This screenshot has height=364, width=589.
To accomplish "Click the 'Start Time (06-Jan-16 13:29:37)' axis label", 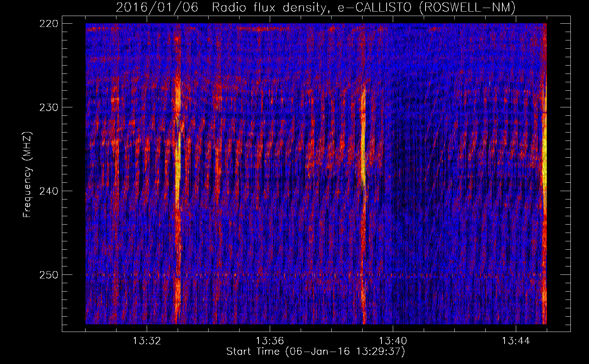I will point(316,352).
